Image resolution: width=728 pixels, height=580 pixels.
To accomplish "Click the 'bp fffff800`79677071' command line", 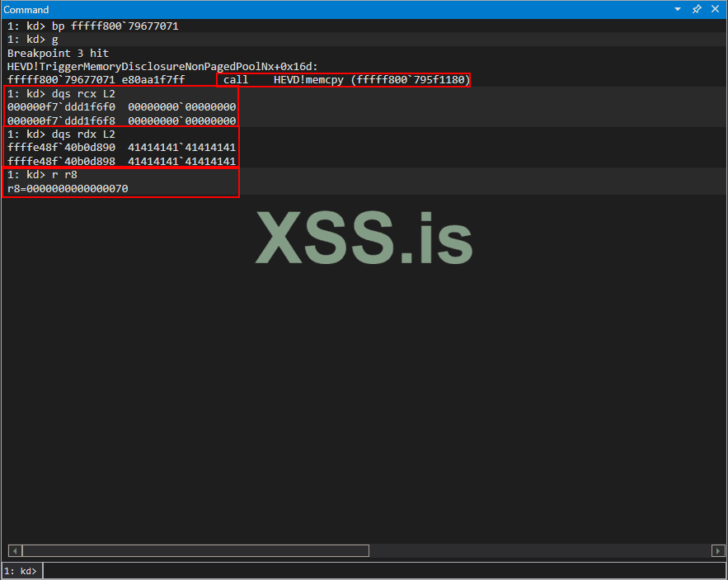I will [93, 26].
